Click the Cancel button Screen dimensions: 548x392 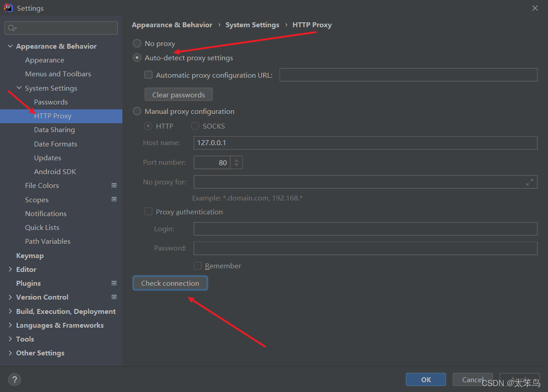click(x=473, y=379)
